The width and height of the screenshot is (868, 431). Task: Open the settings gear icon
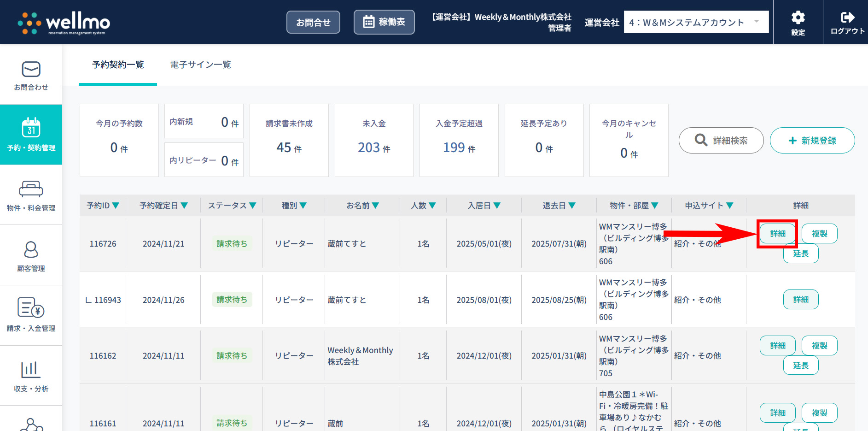tap(798, 18)
